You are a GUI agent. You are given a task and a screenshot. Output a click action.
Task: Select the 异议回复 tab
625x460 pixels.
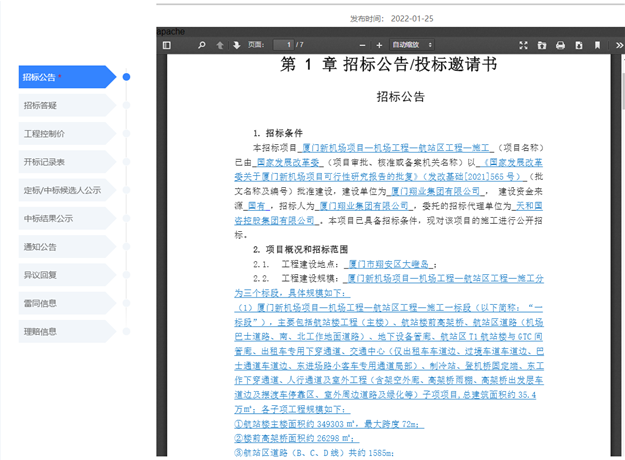coord(67,275)
